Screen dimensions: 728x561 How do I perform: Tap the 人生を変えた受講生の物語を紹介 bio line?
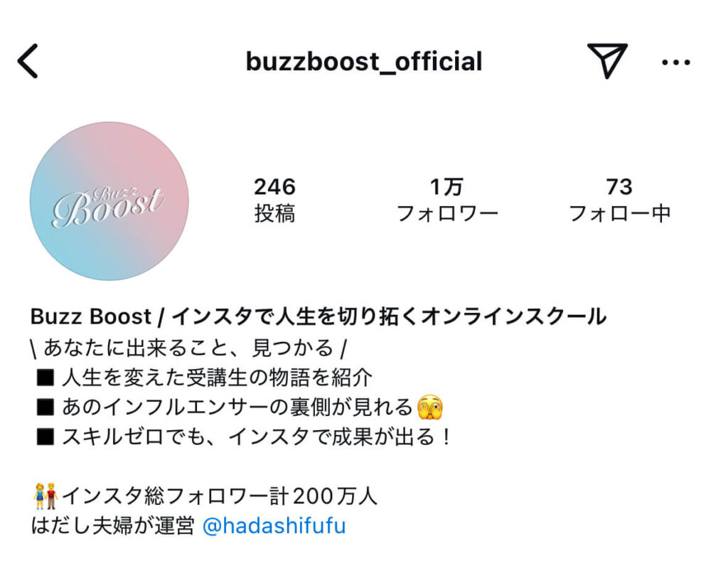coord(204,378)
